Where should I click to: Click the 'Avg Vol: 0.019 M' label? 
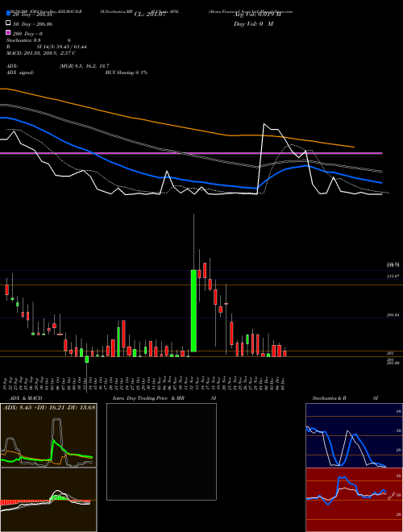coord(257,15)
